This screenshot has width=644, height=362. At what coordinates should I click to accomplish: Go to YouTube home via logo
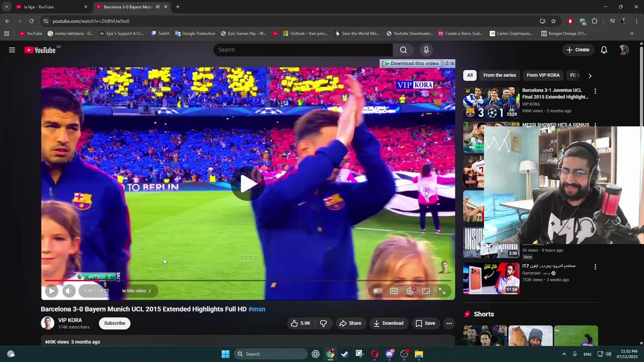coord(40,50)
